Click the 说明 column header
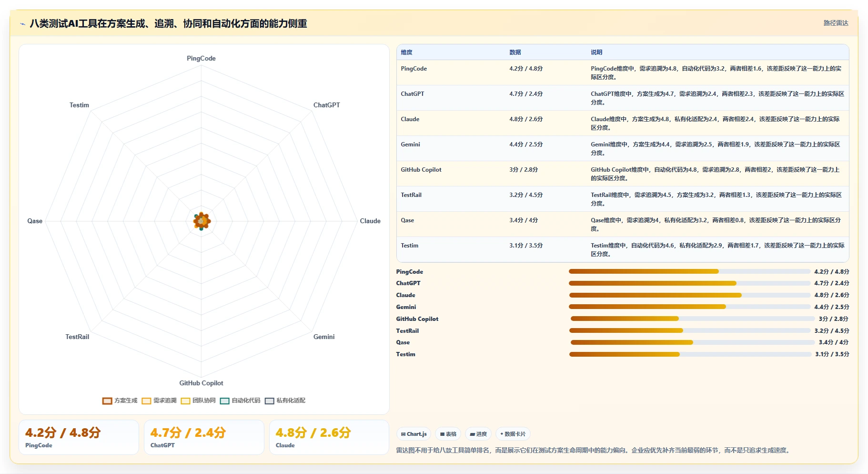This screenshot has height=474, width=868. pyautogui.click(x=596, y=52)
